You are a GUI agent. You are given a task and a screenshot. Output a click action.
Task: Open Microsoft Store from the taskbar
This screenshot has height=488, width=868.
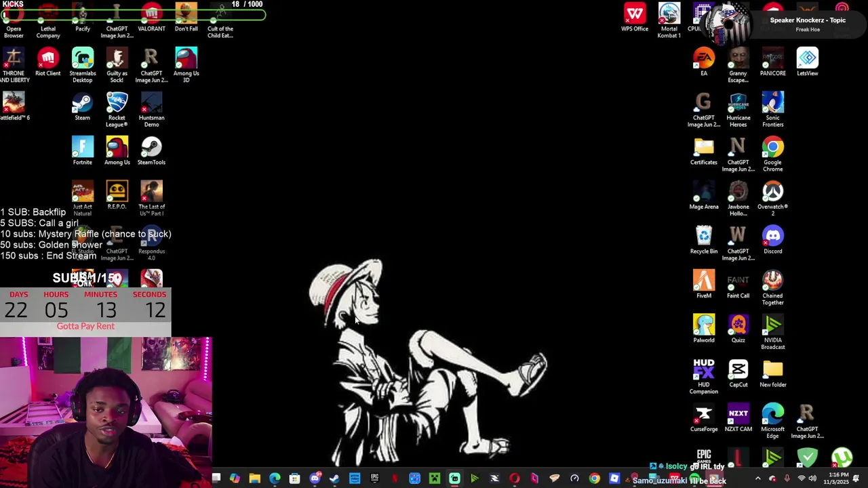[294, 479]
